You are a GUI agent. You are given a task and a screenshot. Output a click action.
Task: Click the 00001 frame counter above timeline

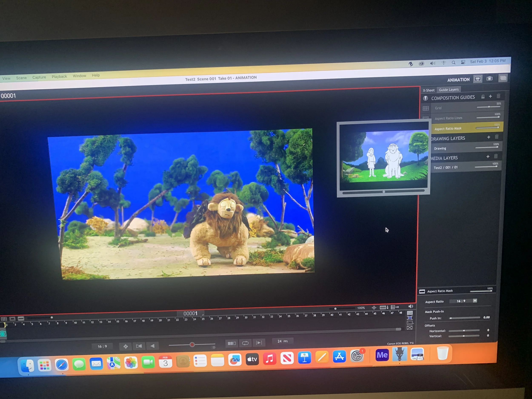(190, 313)
